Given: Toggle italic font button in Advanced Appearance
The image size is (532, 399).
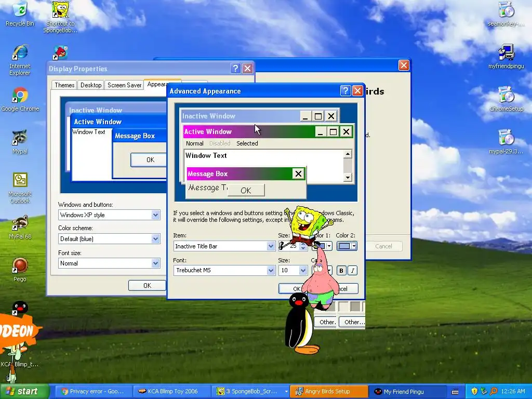Looking at the screenshot, I should click(353, 270).
